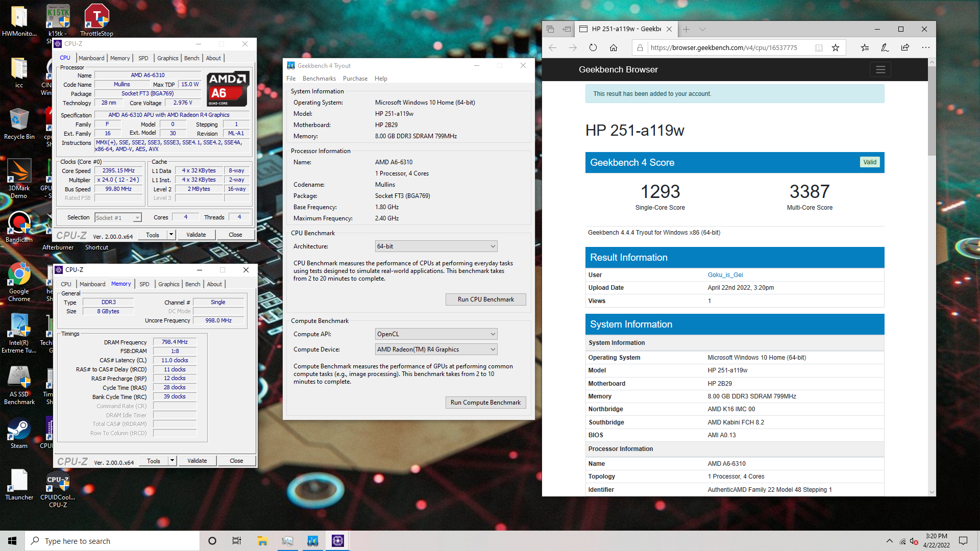
Task: Click Windows taskbar search box
Action: pyautogui.click(x=112, y=541)
